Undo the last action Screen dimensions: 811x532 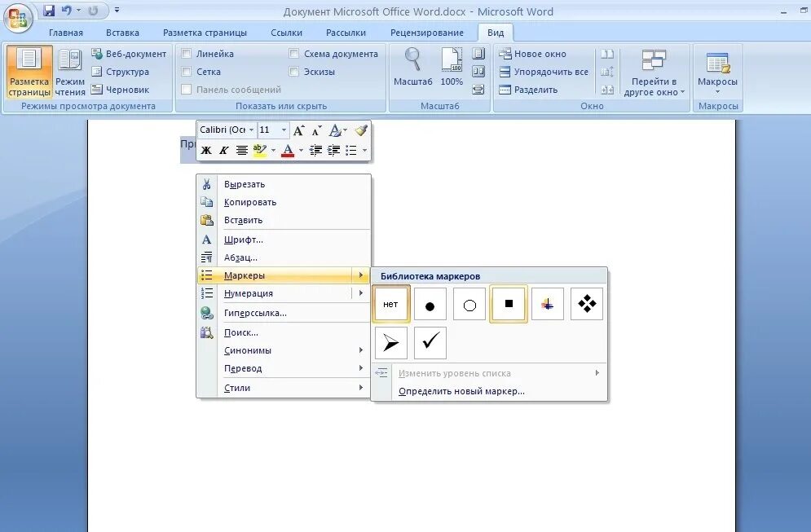coord(66,11)
